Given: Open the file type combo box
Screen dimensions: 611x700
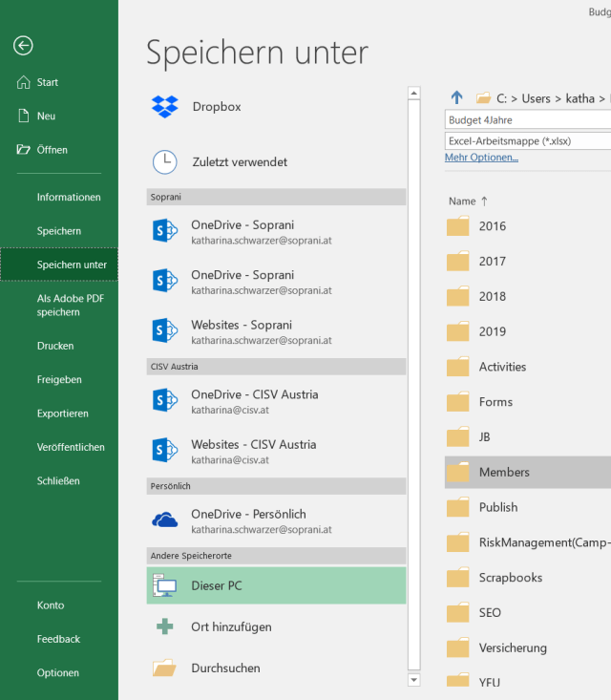Looking at the screenshot, I should (528, 141).
